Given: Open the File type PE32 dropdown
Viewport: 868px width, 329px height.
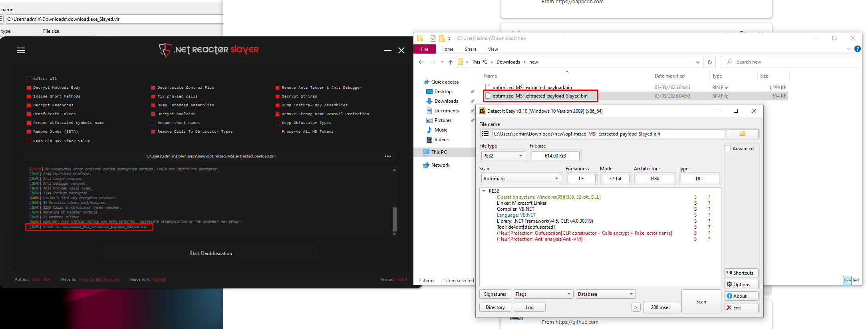Looking at the screenshot, I should [x=503, y=156].
